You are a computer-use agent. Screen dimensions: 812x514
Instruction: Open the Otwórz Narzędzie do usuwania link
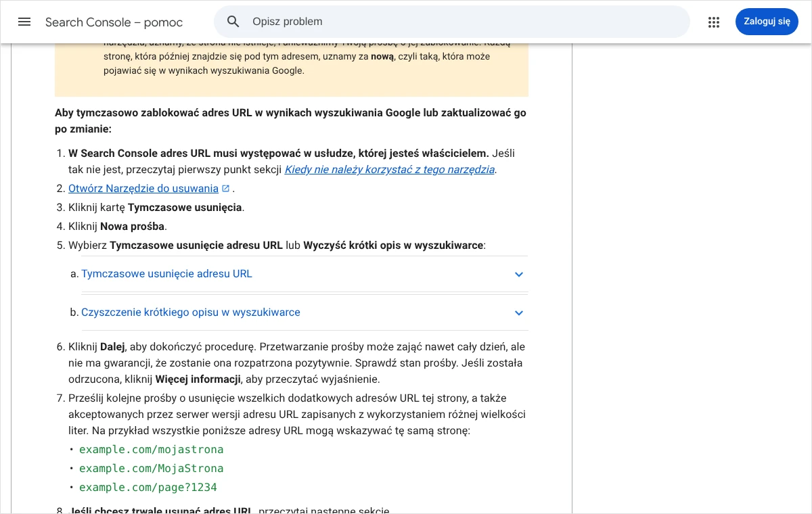(143, 189)
